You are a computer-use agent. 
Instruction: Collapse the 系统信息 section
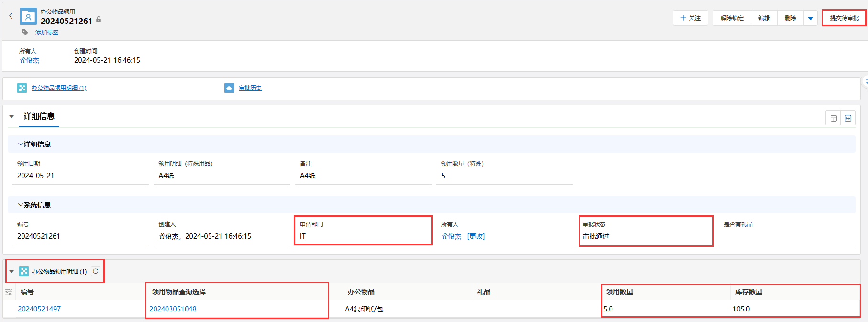click(20, 205)
